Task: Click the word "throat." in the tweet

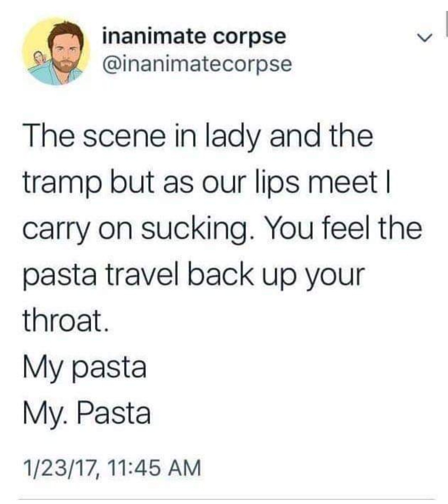Action: click(65, 321)
